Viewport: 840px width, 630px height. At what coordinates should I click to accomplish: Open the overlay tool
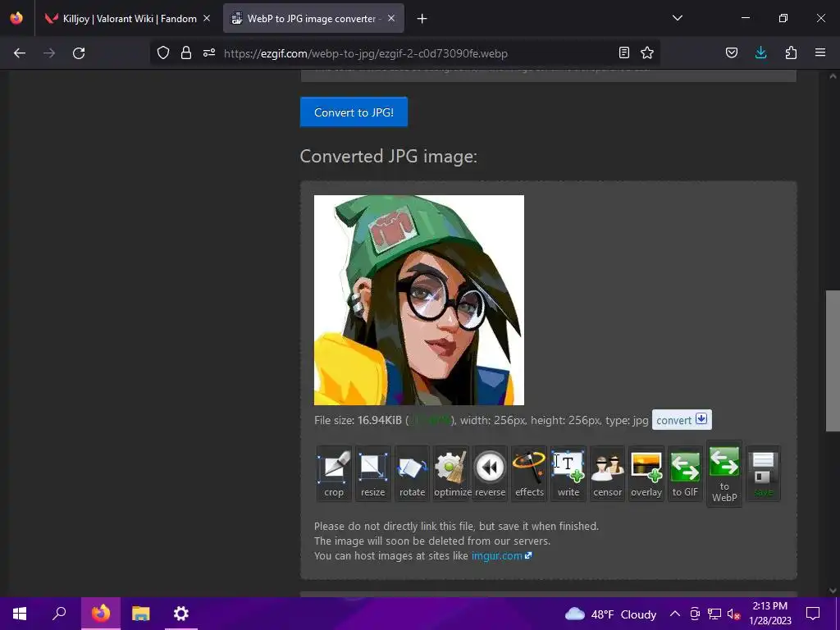(646, 473)
